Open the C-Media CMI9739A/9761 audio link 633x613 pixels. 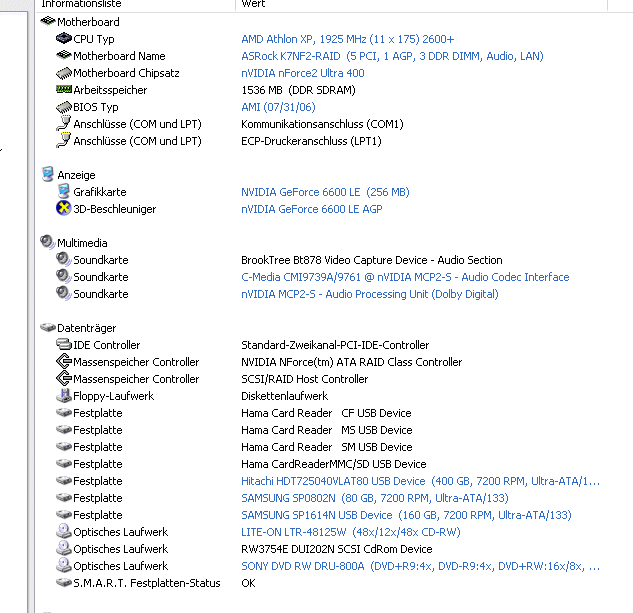click(405, 277)
